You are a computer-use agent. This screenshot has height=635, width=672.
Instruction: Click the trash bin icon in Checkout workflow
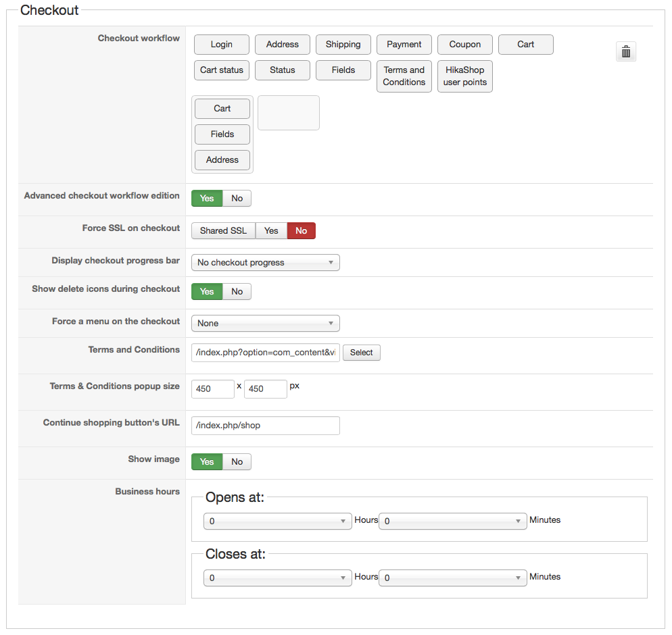pos(626,51)
